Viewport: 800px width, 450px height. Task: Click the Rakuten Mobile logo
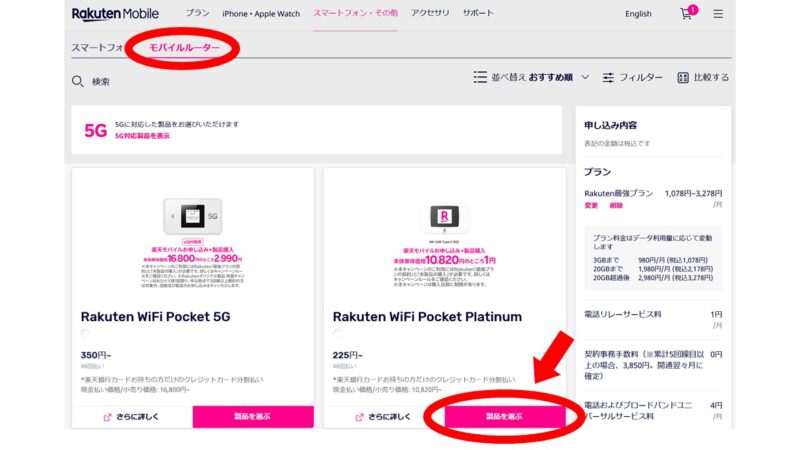click(x=115, y=14)
